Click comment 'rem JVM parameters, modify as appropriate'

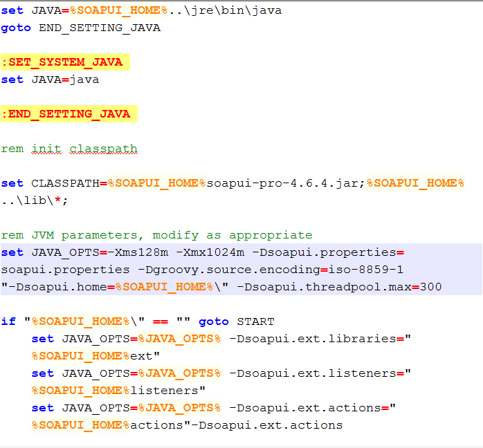click(156, 235)
